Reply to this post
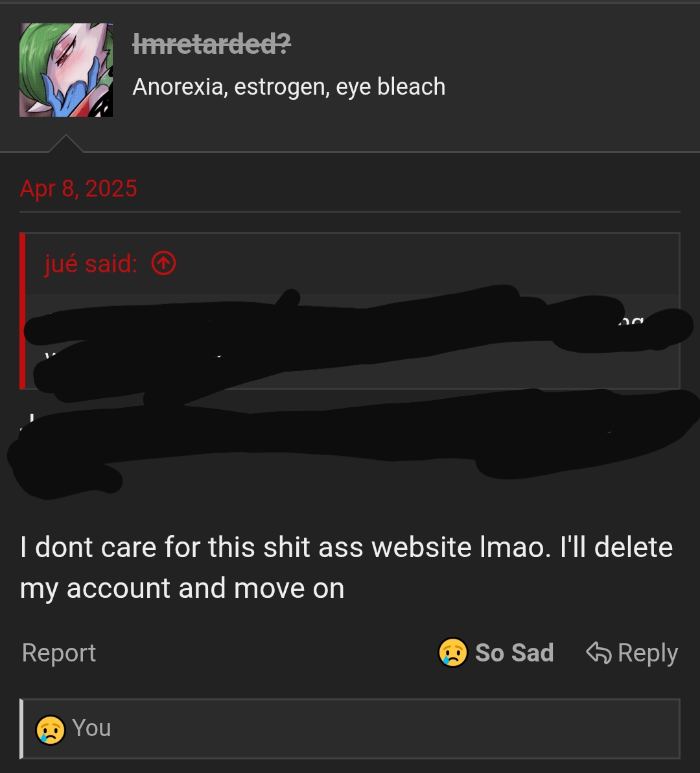Screen dimensions: 700x773 (647, 653)
